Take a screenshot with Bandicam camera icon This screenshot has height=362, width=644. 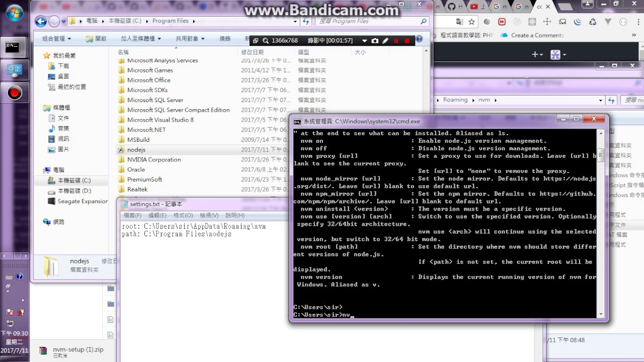click(x=375, y=40)
